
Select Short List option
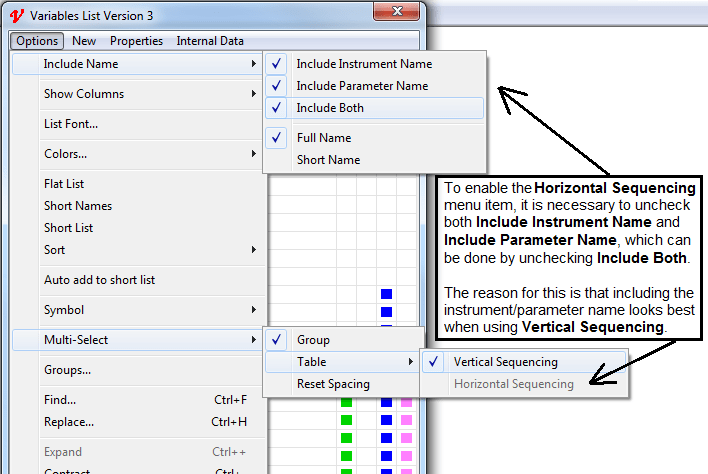137,228
